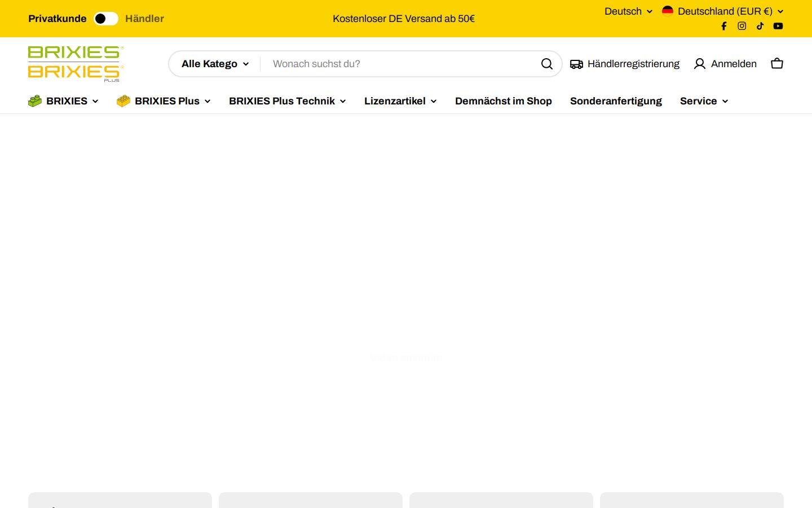Open the Facebook page icon
This screenshot has height=508, width=812.
click(724, 26)
